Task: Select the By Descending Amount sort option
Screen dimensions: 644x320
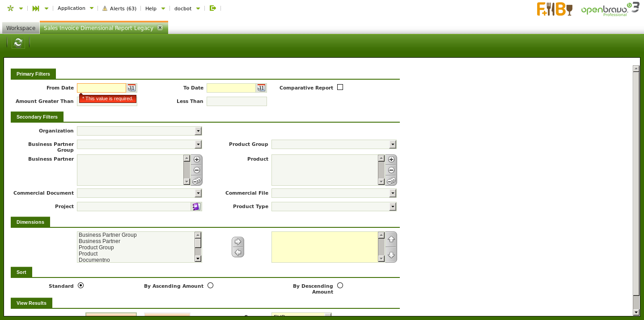Action: pos(340,286)
